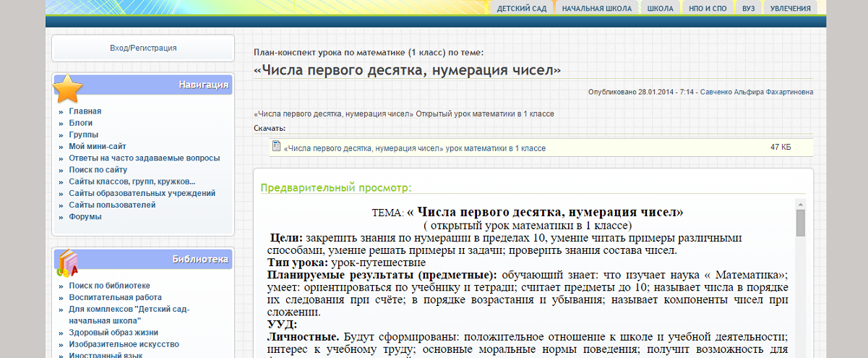Click the document file icon under Скачать
Screen dimensions: 868x358
(276, 147)
